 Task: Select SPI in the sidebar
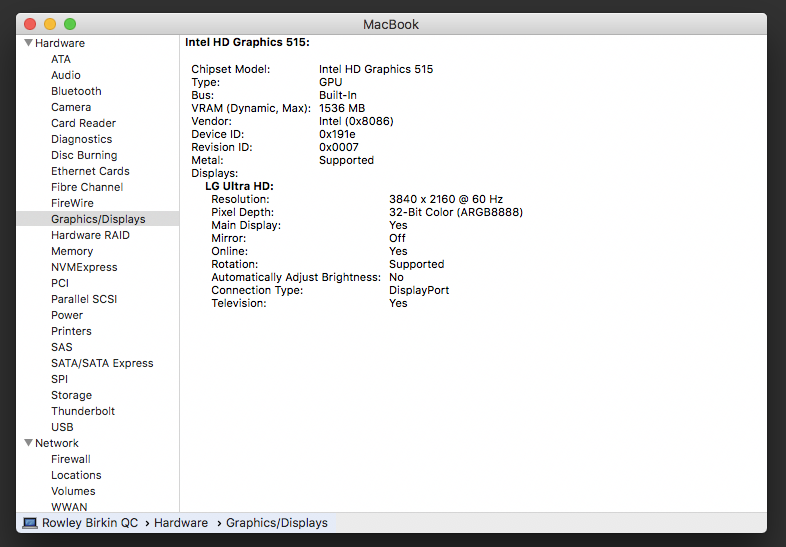(x=59, y=380)
